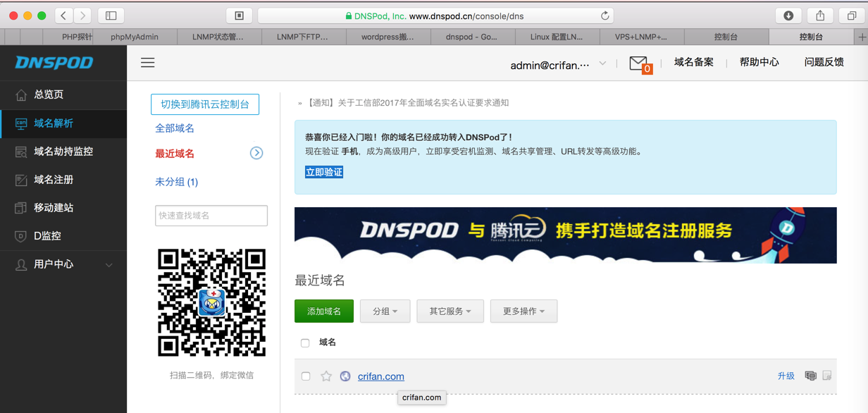Switch to the dnspod - Go tab
Screen dimensions: 868x413
click(x=472, y=37)
